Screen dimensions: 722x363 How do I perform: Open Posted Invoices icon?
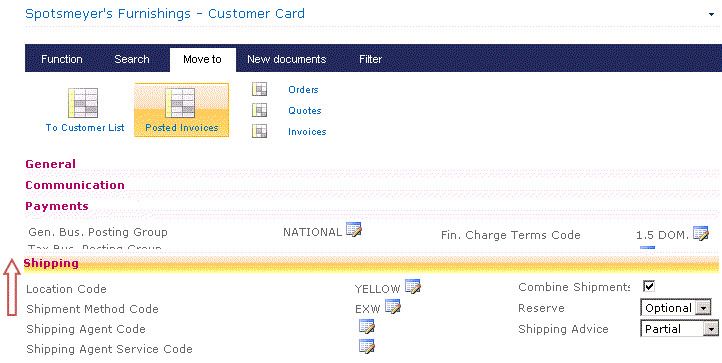[180, 103]
